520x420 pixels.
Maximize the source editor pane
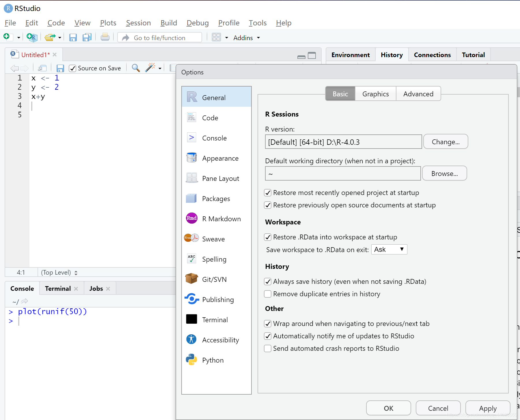(x=312, y=55)
